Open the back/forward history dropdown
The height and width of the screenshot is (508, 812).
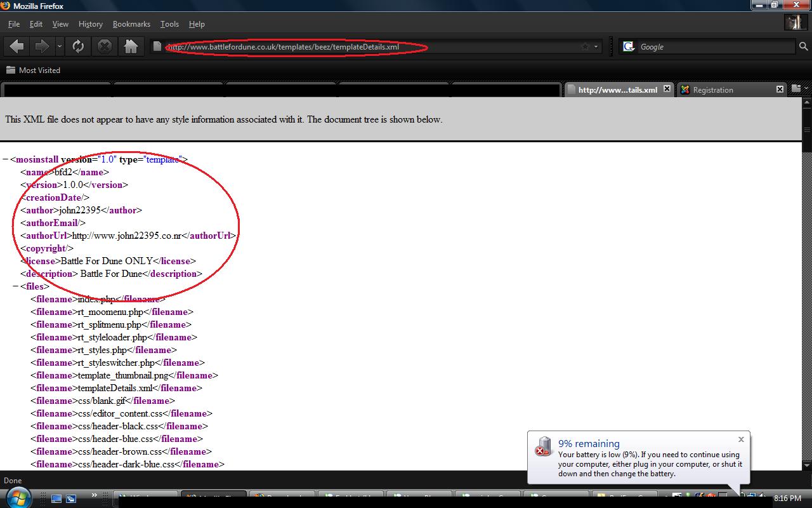coord(60,46)
